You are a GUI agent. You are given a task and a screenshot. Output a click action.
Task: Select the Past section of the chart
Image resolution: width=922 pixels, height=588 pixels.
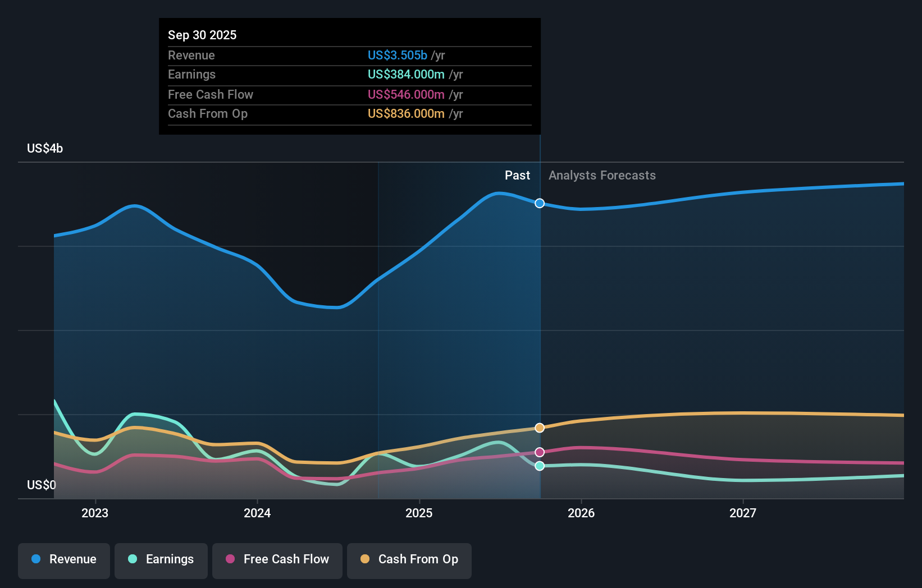[x=517, y=175]
